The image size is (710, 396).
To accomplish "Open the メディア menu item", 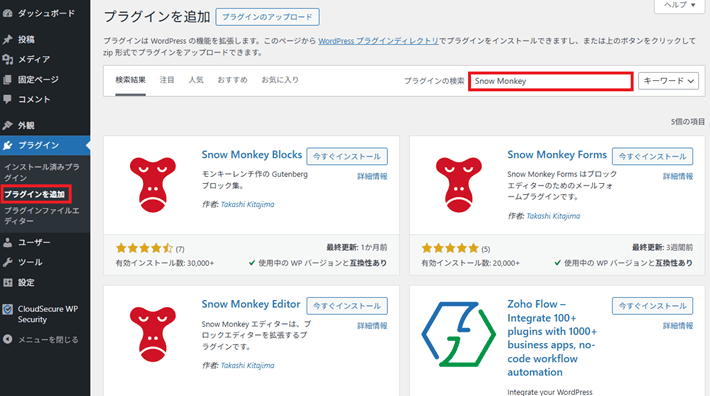I will point(34,59).
